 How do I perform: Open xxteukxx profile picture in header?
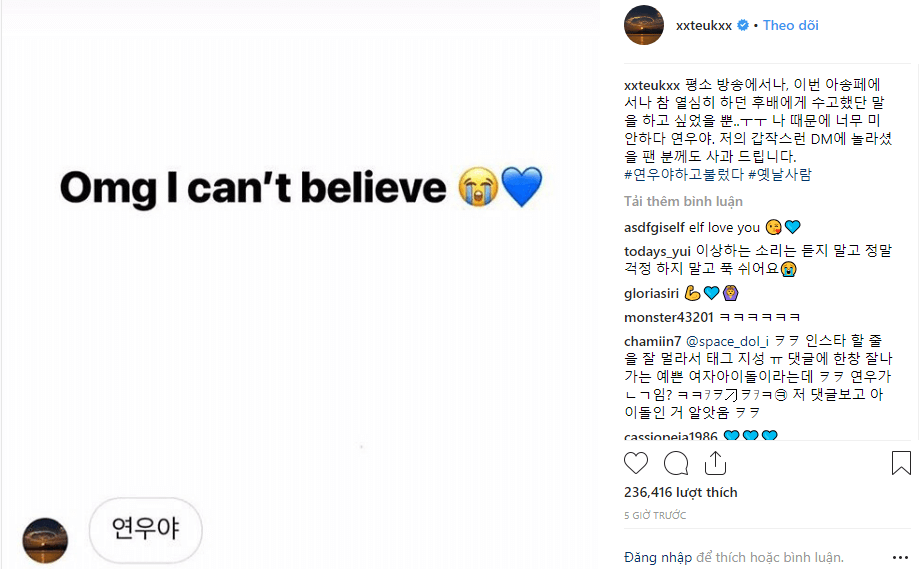[644, 25]
